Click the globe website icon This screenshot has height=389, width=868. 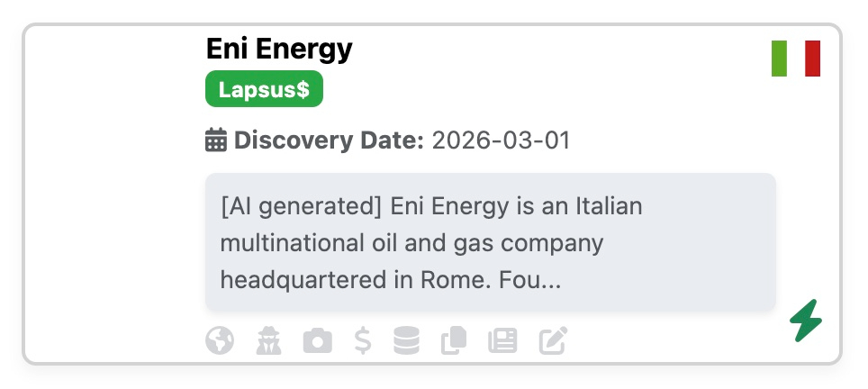point(220,340)
